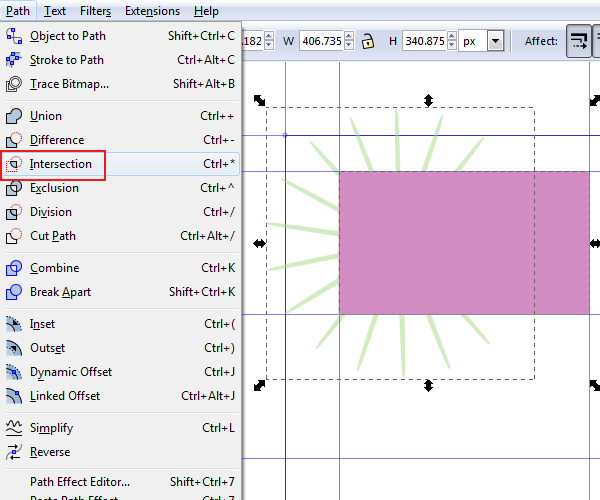Choose the Exclusion menu entry label
Image resolution: width=600 pixels, height=500 pixels.
[x=54, y=188]
